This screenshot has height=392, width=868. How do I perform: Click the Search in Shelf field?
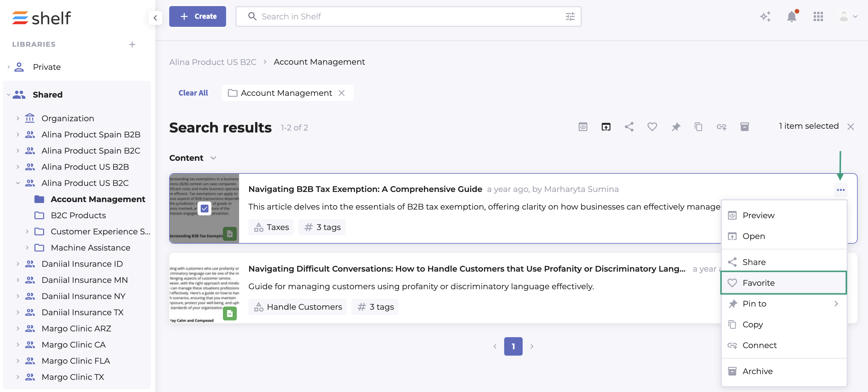pos(404,16)
